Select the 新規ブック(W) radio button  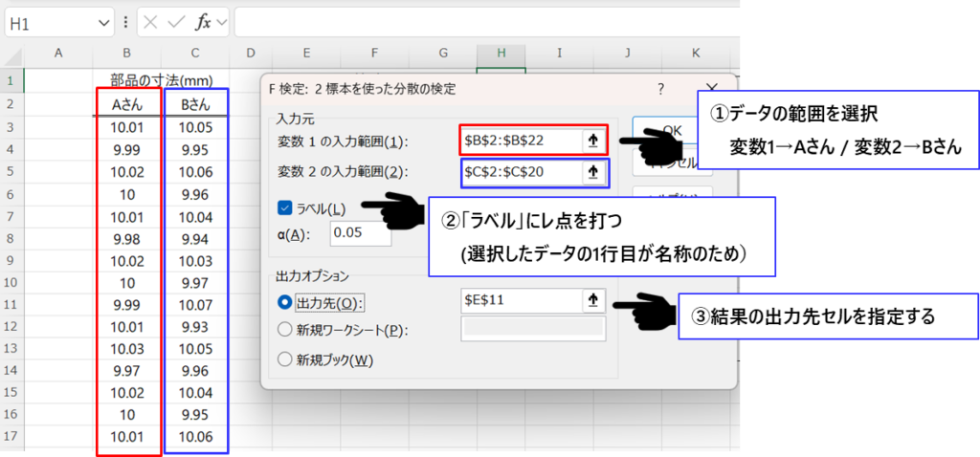283,360
